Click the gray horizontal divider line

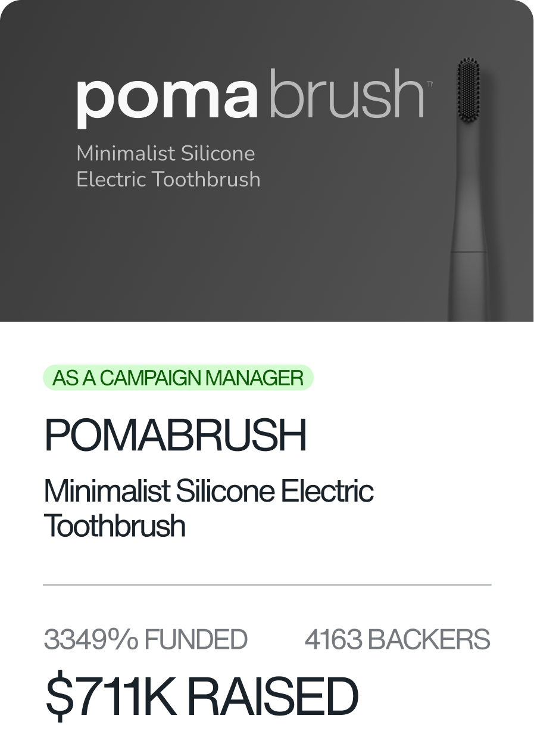point(267,585)
